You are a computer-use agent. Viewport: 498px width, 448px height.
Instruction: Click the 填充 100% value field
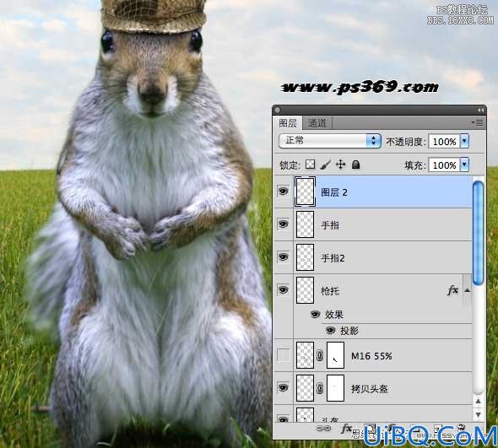[x=444, y=165]
